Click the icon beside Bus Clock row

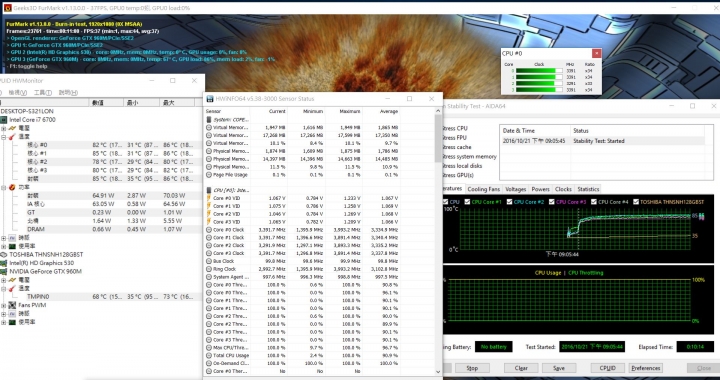[209, 261]
